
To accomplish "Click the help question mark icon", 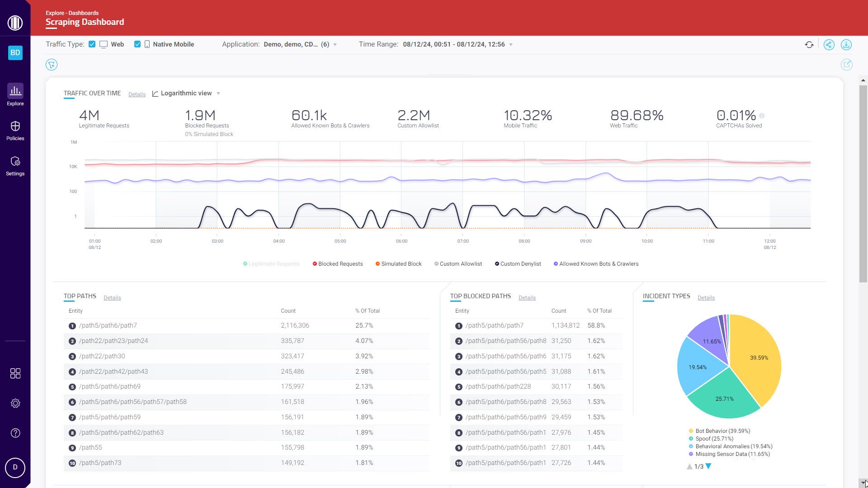I will click(x=15, y=433).
